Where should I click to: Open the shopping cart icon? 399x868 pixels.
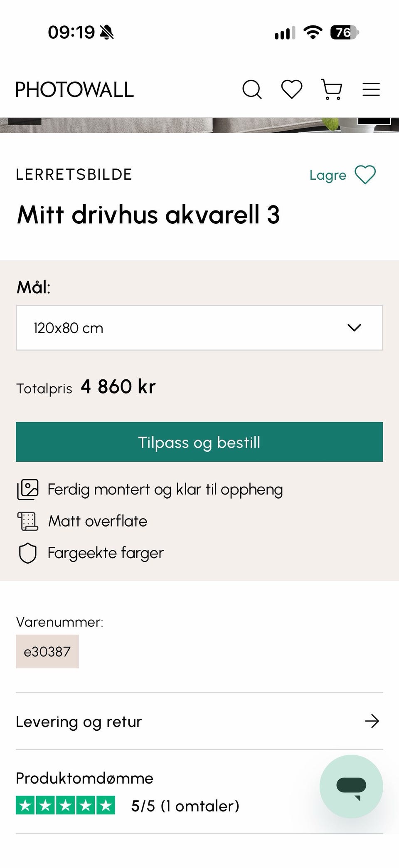332,89
